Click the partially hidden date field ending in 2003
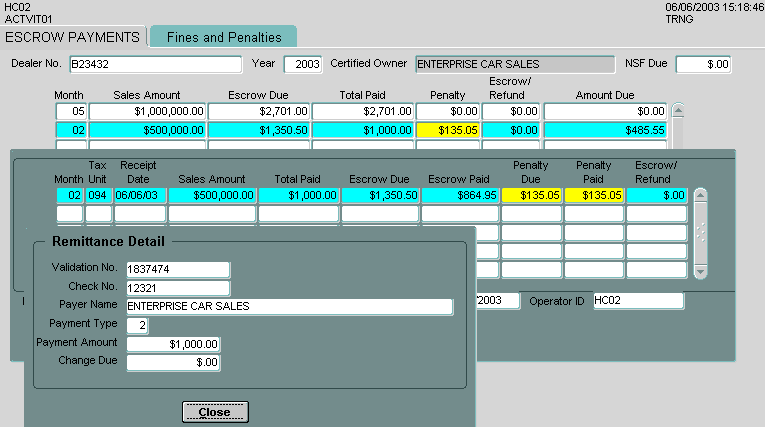765x427 pixels. 497,301
